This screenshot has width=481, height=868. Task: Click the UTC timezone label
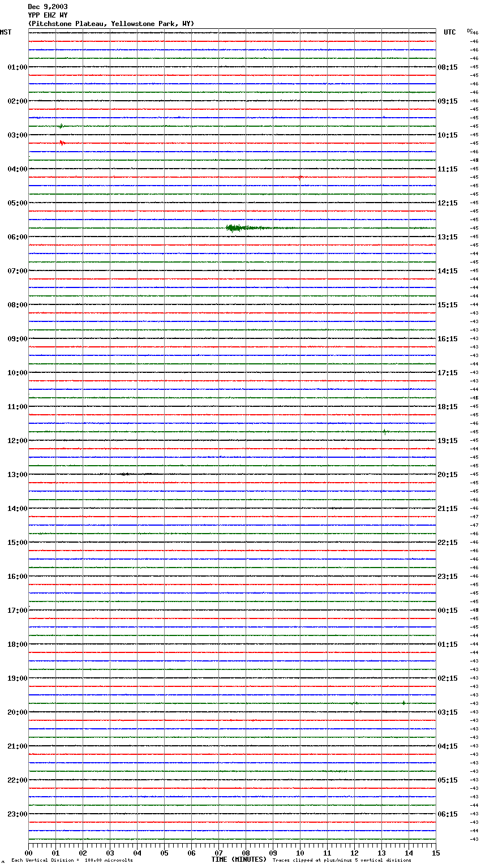coord(450,32)
